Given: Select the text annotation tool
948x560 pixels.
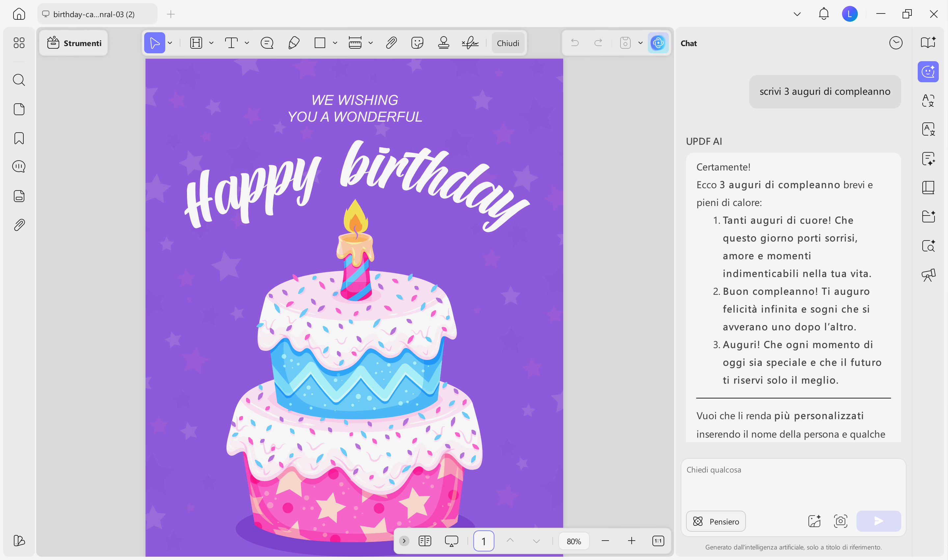Looking at the screenshot, I should pos(232,43).
